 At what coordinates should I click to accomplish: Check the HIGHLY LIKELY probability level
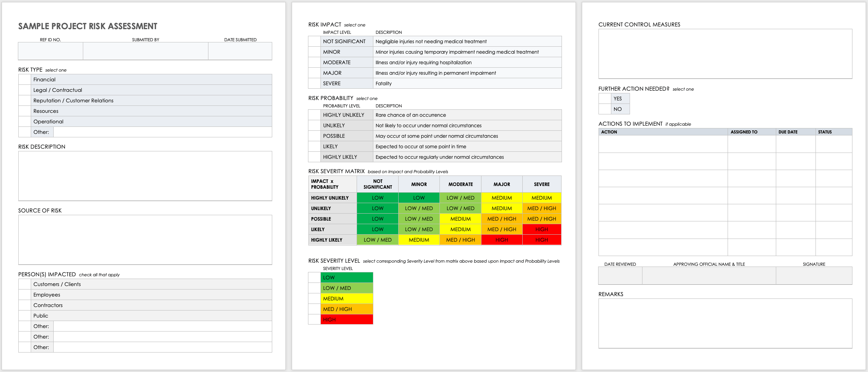pyautogui.click(x=314, y=156)
